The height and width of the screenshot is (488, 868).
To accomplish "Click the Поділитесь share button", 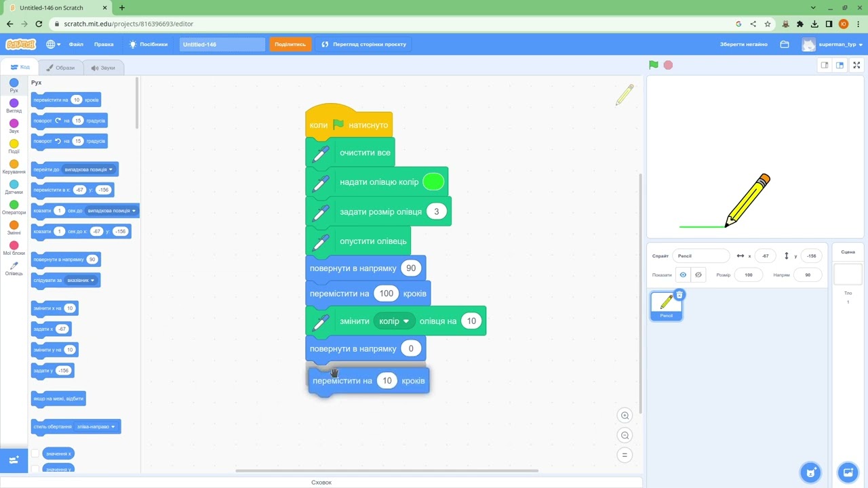I will click(290, 44).
